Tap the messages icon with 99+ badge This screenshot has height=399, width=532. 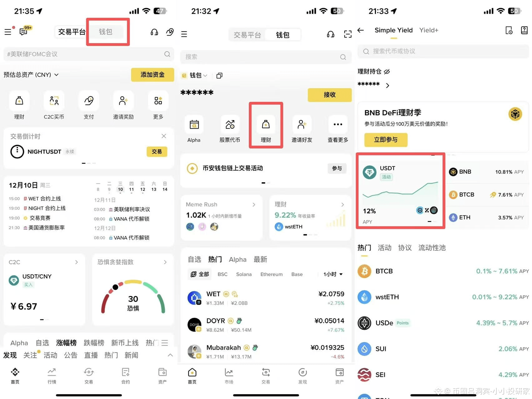point(24,31)
